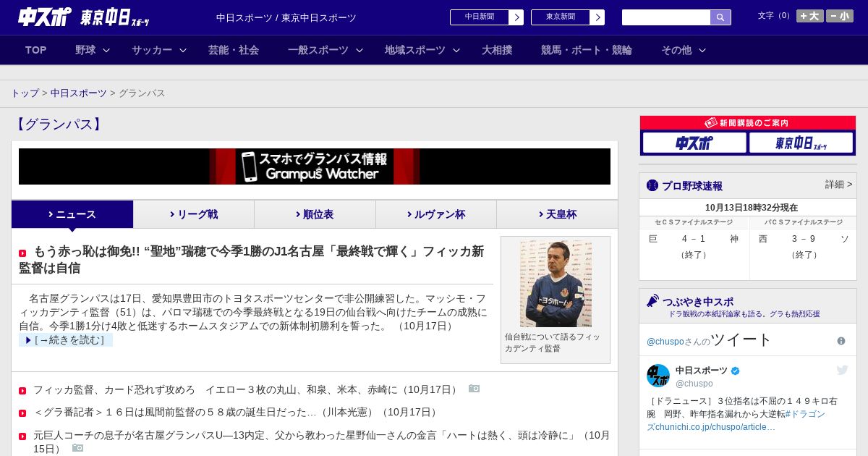Increase font size with 大 button
The image size is (868, 456).
(x=810, y=16)
